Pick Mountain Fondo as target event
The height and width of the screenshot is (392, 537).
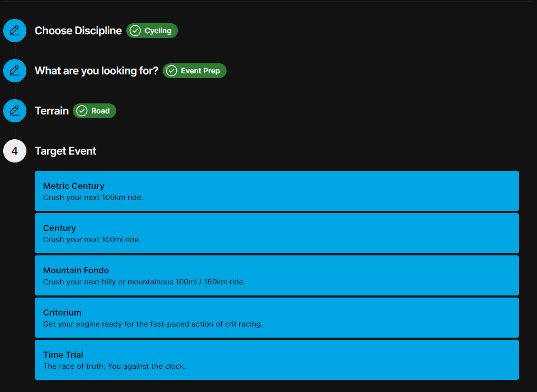click(277, 275)
